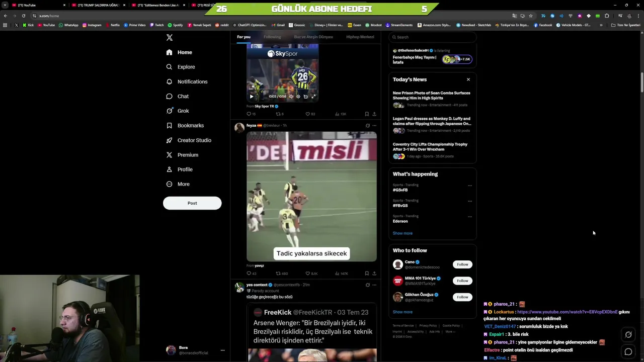Share the Sky Spor TR post
The height and width of the screenshot is (362, 644).
tap(374, 114)
